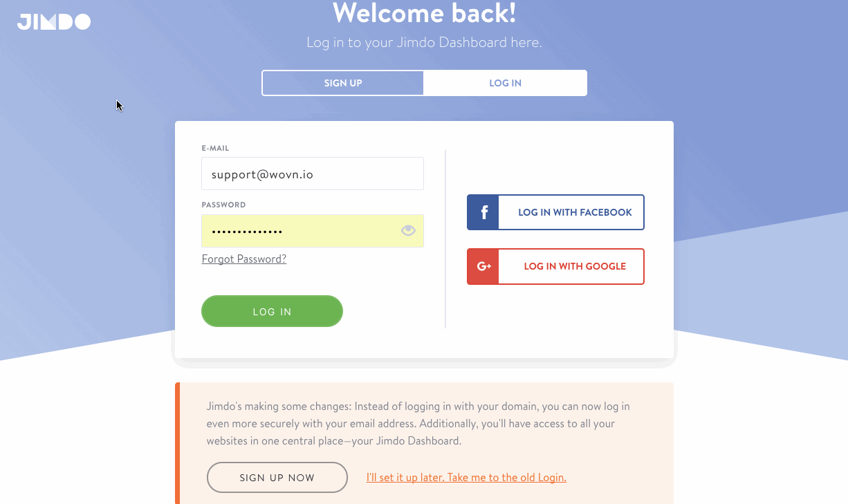Click the Facebook 'f' icon
Screen dimensions: 848x504
pyautogui.click(x=483, y=212)
